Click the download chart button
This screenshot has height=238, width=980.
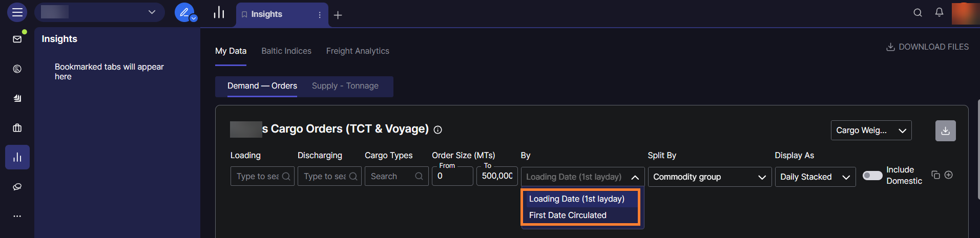(945, 131)
